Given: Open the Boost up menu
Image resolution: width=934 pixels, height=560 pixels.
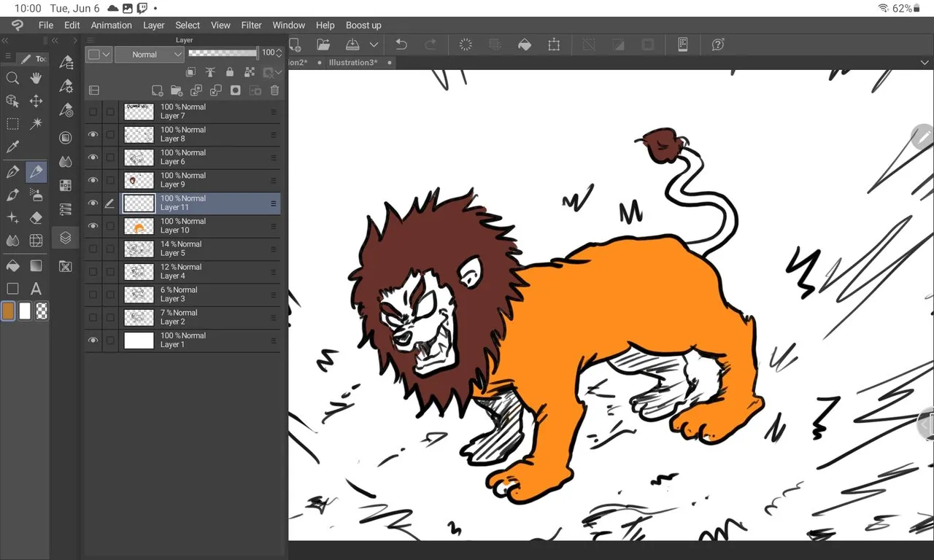Looking at the screenshot, I should (x=363, y=25).
